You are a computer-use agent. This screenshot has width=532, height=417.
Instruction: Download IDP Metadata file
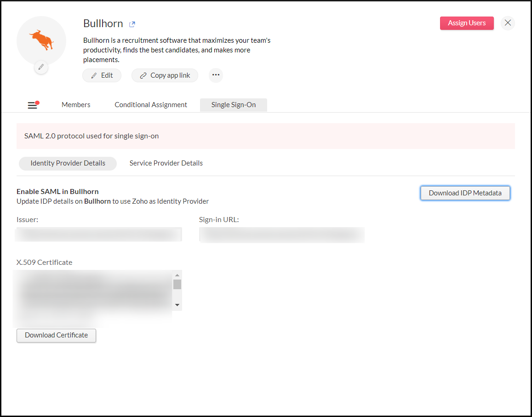pyautogui.click(x=465, y=193)
